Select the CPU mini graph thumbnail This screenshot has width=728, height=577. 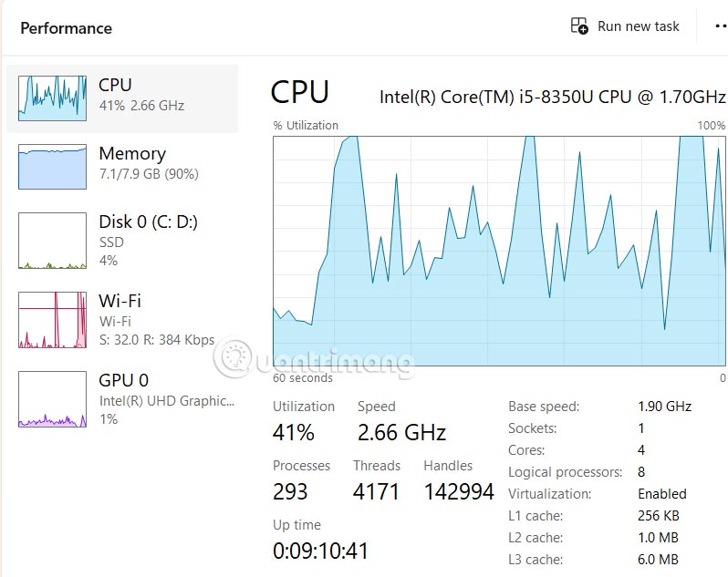click(x=52, y=98)
